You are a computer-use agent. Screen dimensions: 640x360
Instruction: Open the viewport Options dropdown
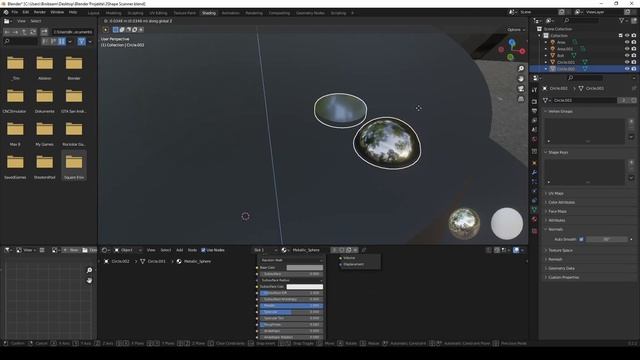pyautogui.click(x=516, y=30)
